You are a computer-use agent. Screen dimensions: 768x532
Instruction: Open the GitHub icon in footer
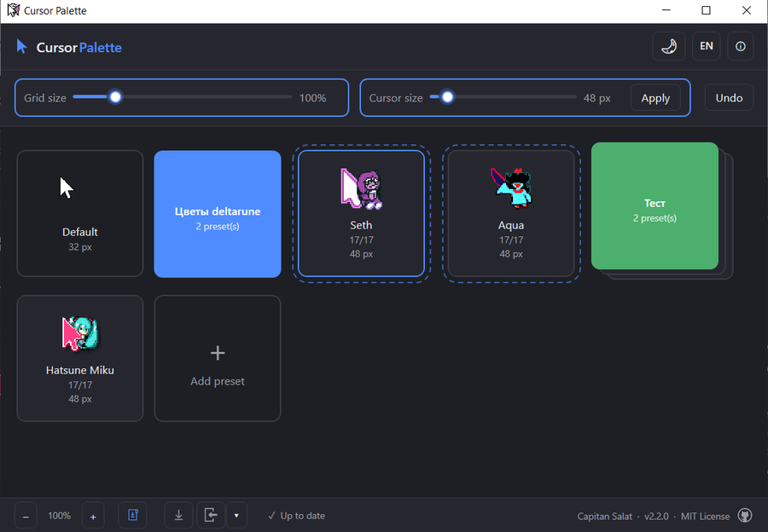pyautogui.click(x=745, y=515)
